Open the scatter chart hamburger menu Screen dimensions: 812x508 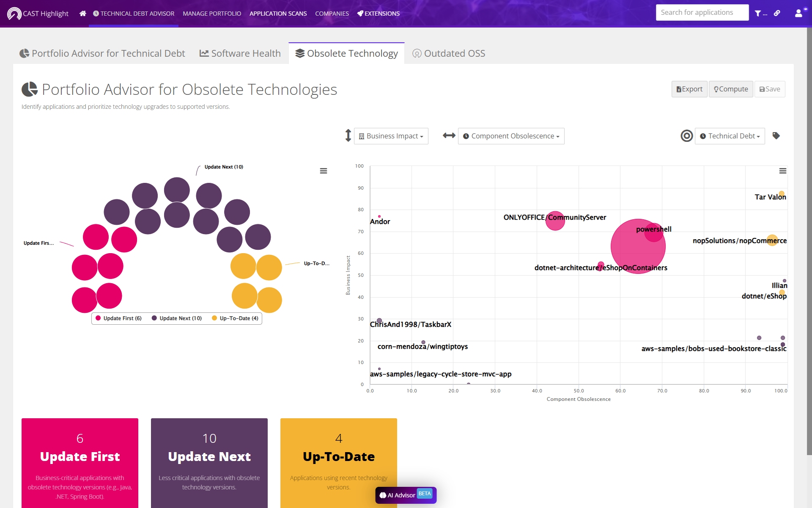point(783,171)
